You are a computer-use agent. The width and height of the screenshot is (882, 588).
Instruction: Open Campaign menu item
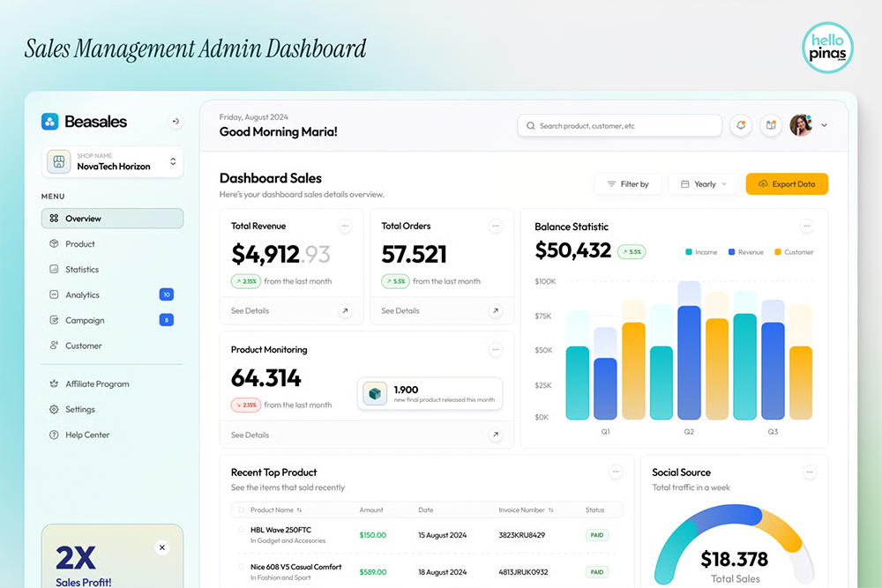coord(85,320)
